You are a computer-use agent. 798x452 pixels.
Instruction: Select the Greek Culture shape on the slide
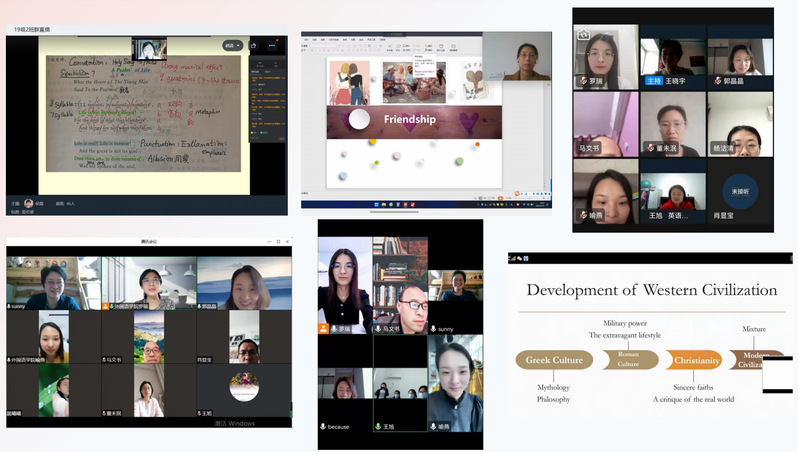pyautogui.click(x=553, y=361)
